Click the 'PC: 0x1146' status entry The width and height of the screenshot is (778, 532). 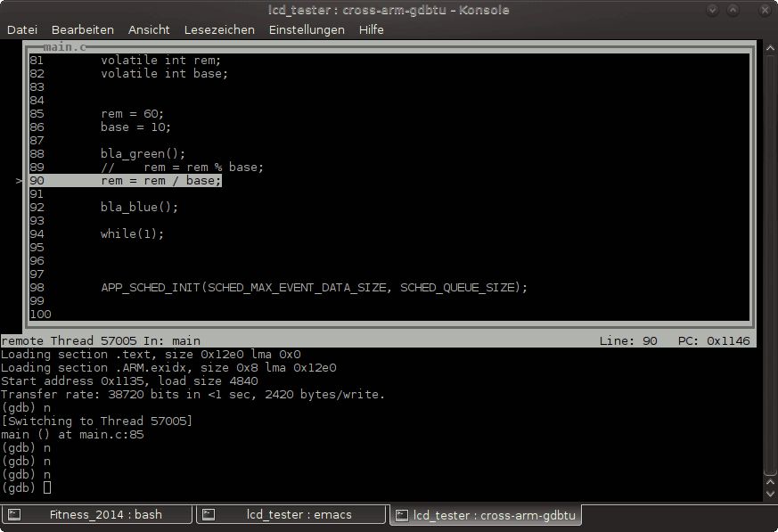[714, 341]
